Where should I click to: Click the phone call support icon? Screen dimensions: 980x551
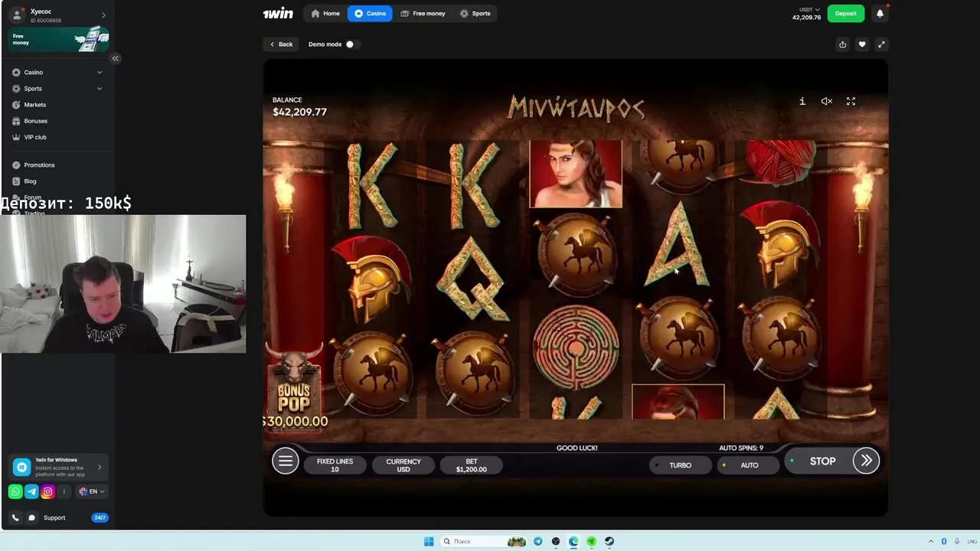click(15, 517)
